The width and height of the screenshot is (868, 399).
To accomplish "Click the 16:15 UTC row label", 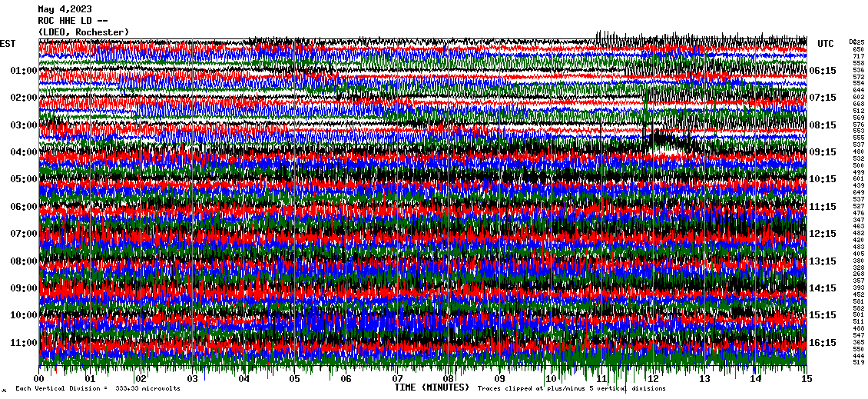I will pos(823,343).
